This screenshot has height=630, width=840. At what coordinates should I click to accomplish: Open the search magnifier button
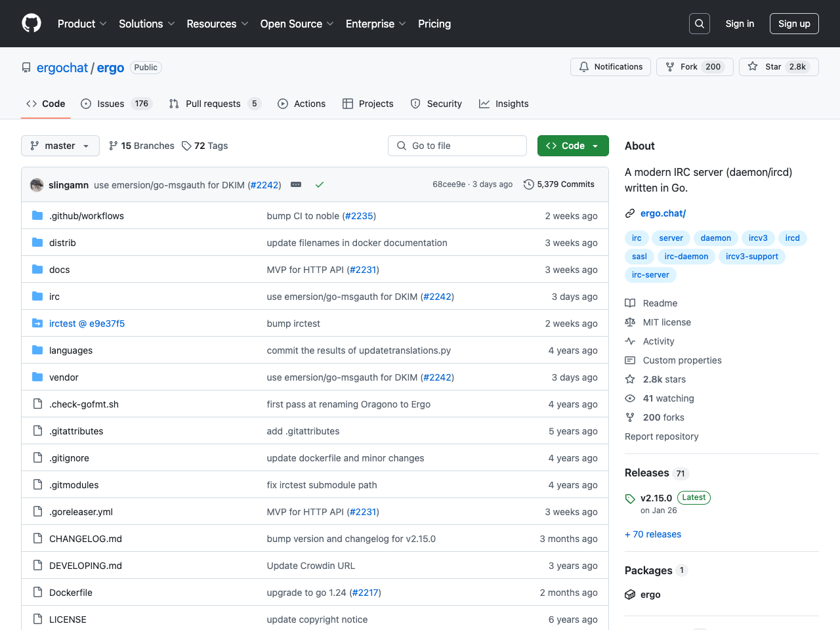coord(700,24)
